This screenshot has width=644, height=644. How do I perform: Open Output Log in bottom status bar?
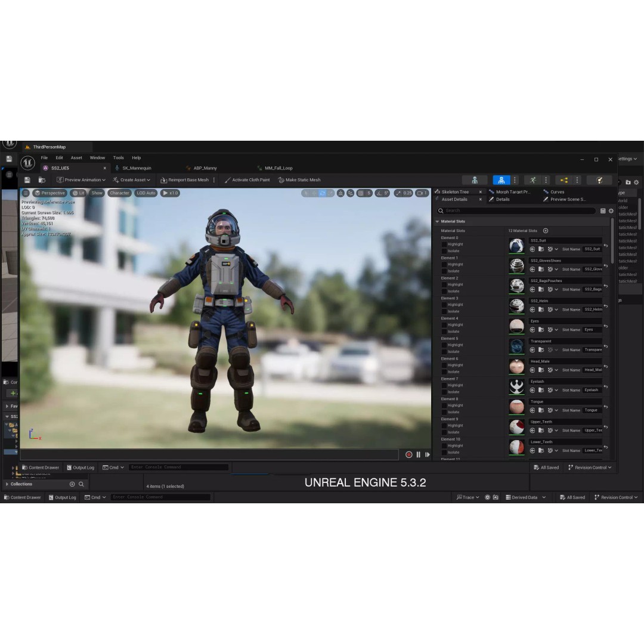(x=63, y=497)
